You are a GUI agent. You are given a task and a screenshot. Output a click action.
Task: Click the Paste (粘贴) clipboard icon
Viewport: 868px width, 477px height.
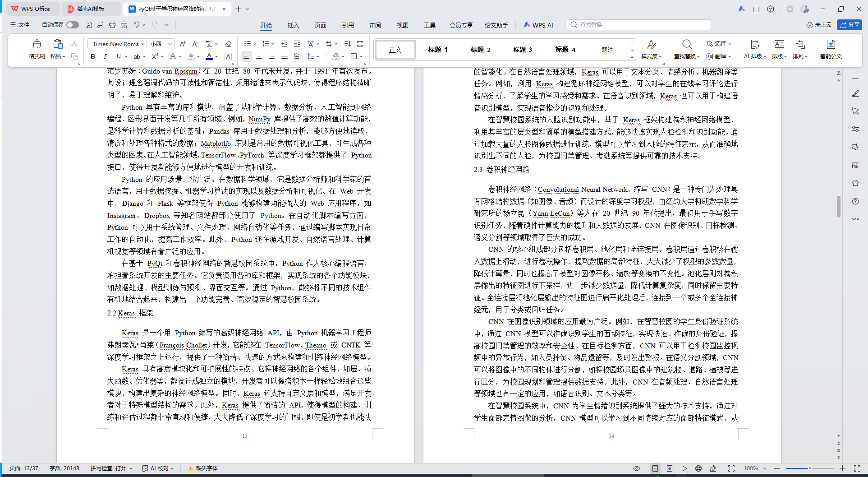pos(57,44)
